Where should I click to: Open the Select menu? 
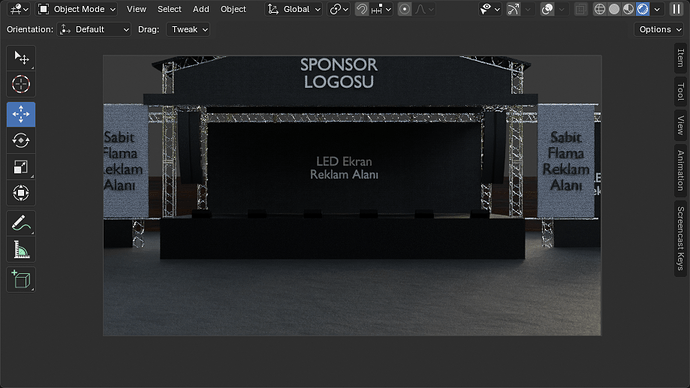tap(169, 9)
